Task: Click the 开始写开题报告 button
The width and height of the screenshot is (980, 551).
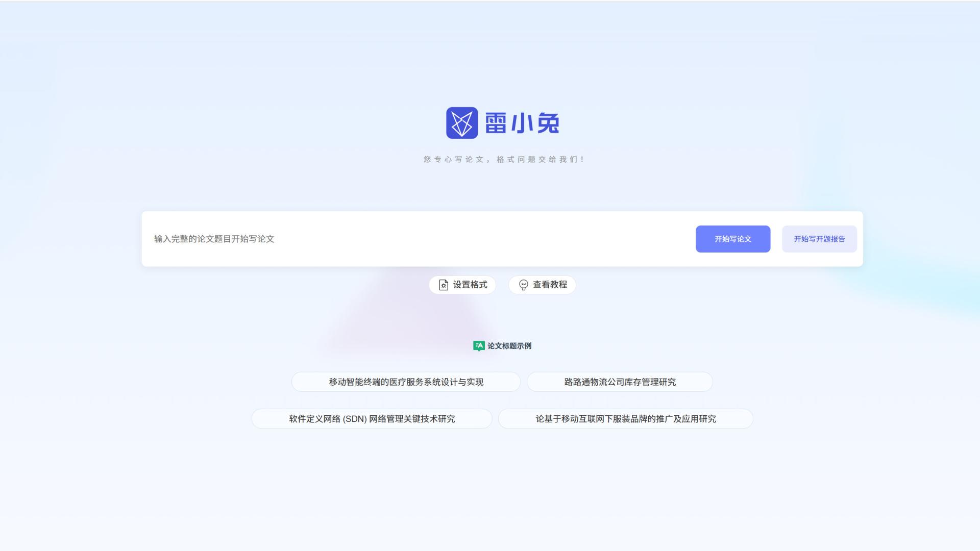Action: click(819, 239)
